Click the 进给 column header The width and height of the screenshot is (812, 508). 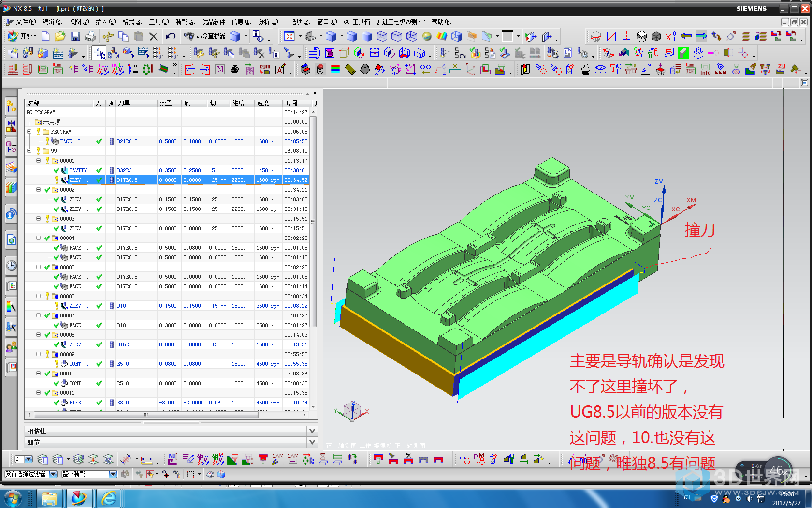point(242,103)
